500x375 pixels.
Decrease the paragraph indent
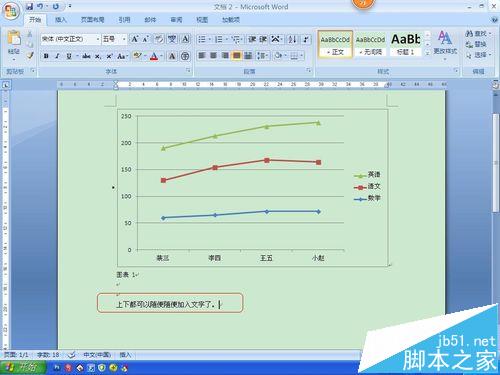point(252,39)
